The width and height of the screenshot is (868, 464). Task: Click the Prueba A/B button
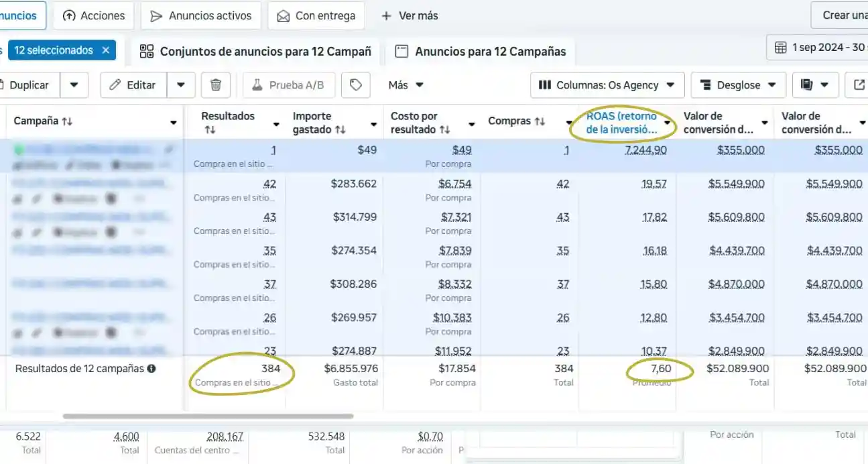(288, 85)
